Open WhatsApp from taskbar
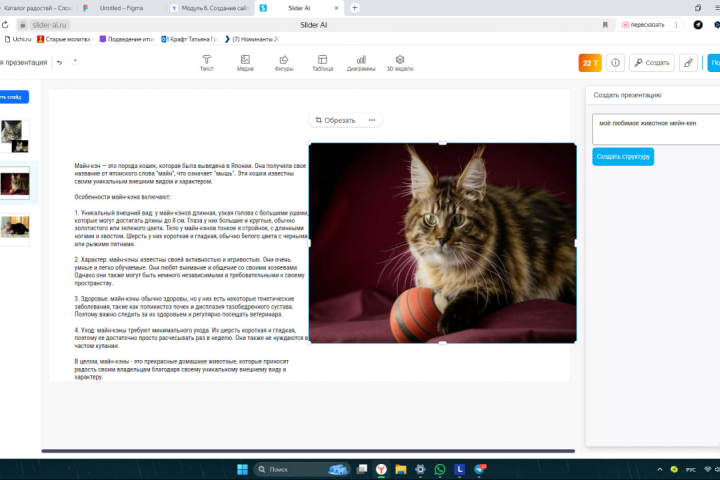 click(440, 469)
